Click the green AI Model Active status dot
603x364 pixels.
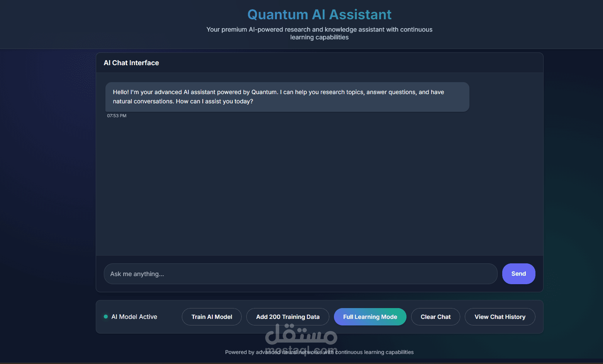tap(106, 317)
